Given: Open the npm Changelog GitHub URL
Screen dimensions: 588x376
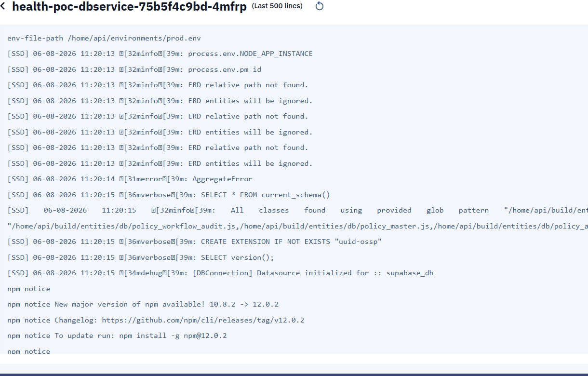Looking at the screenshot, I should coord(203,320).
